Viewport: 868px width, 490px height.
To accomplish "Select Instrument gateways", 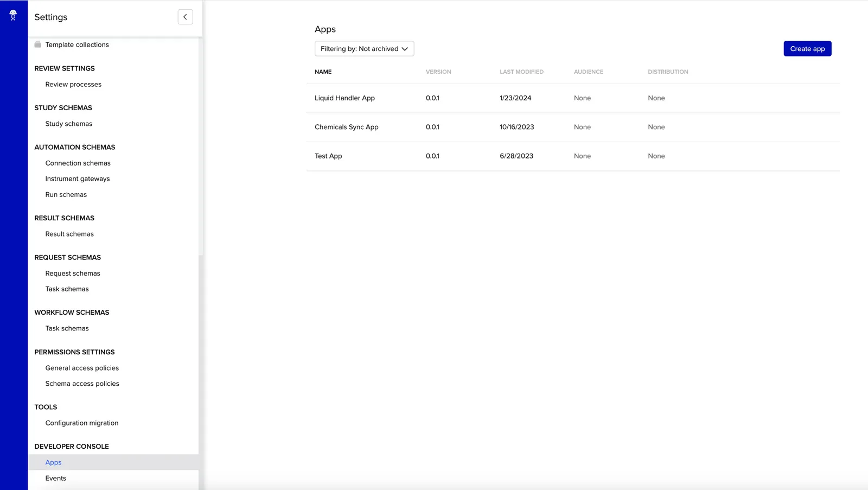I will (78, 179).
